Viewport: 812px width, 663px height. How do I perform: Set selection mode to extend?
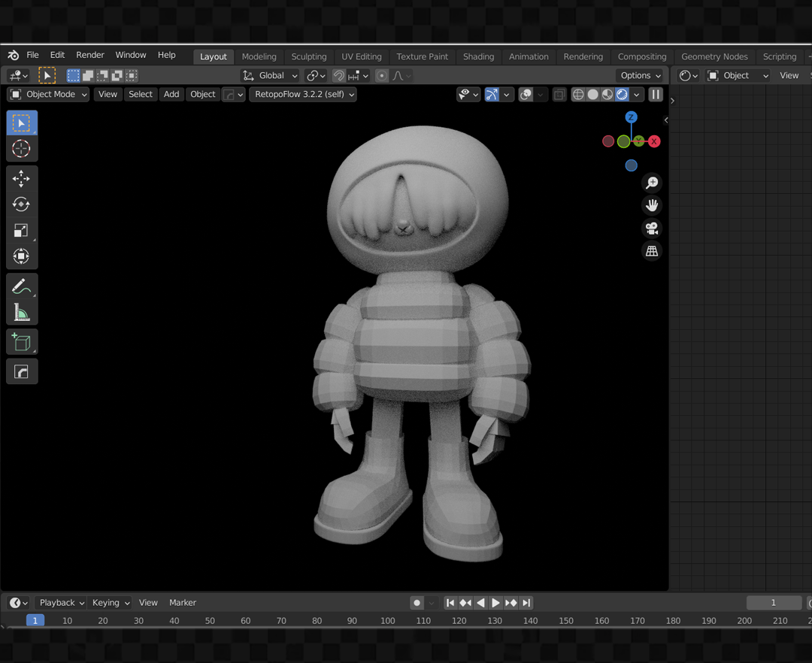88,76
